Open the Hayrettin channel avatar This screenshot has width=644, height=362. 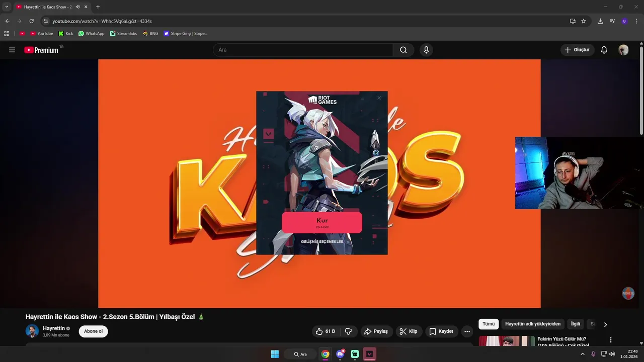[x=32, y=331]
